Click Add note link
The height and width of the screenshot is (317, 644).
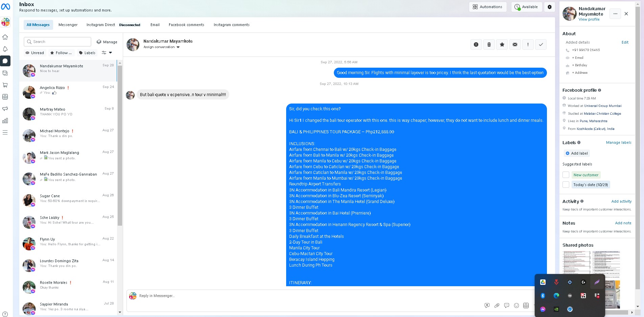pyautogui.click(x=623, y=223)
